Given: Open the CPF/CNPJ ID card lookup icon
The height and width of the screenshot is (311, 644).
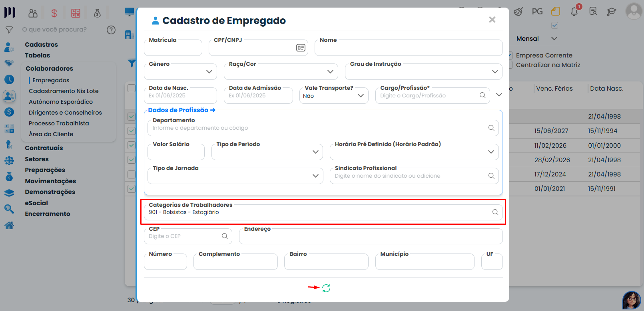Looking at the screenshot, I should pos(301,48).
